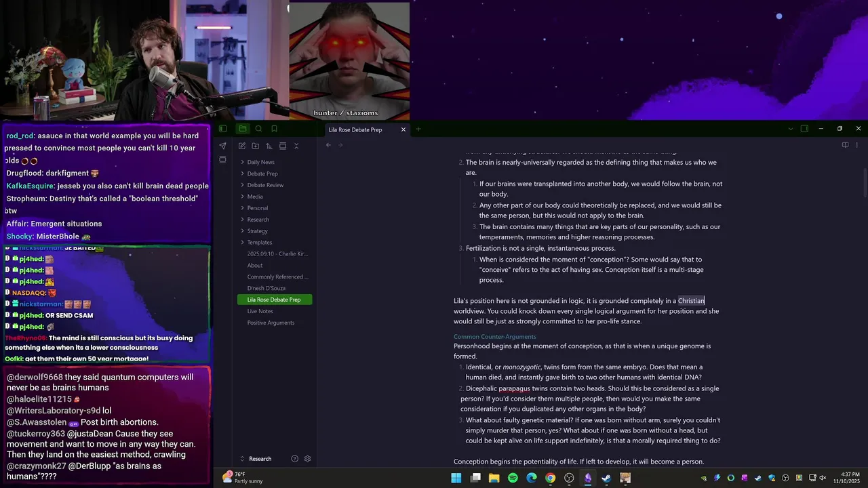Open a new tab with plus

418,129
